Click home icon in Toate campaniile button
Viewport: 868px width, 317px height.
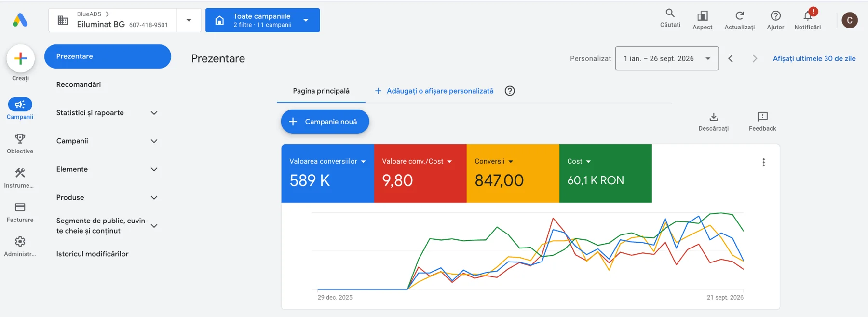[219, 20]
